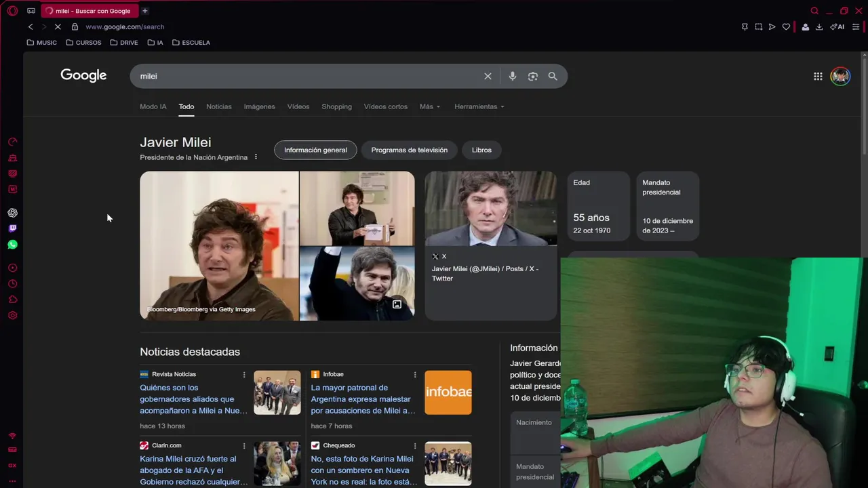Open extensions cube in sidebar
Image resolution: width=868 pixels, height=488 pixels.
coord(12,300)
